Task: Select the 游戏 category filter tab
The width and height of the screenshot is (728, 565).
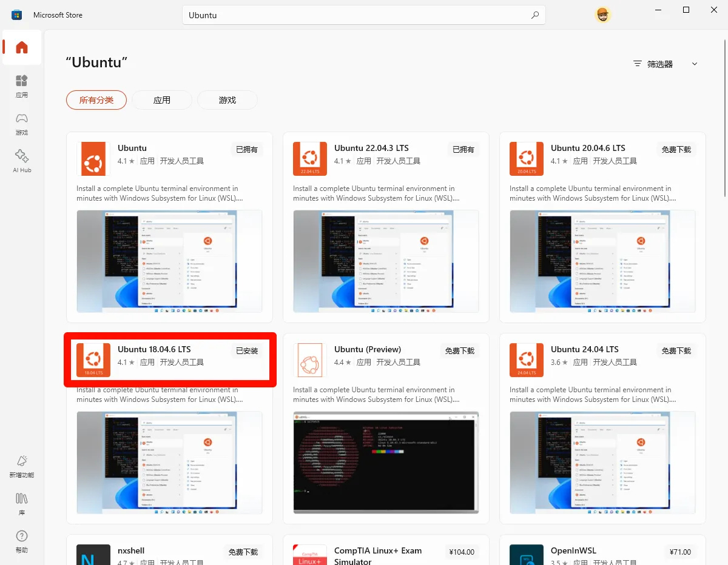Action: (x=227, y=100)
